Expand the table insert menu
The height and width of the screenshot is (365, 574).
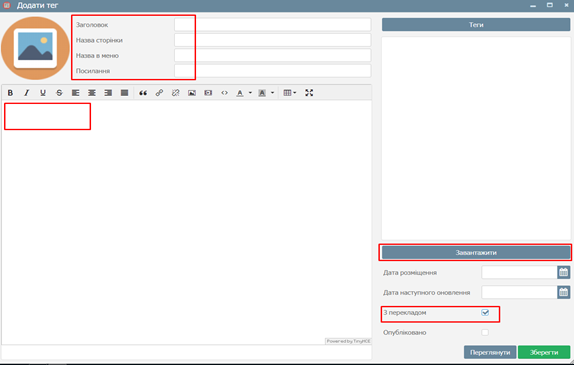pos(290,93)
